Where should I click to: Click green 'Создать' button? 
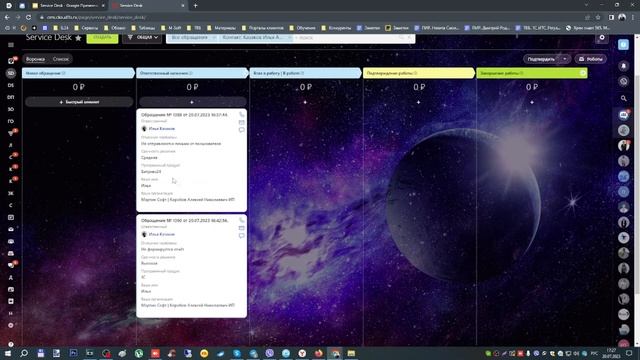click(x=102, y=38)
